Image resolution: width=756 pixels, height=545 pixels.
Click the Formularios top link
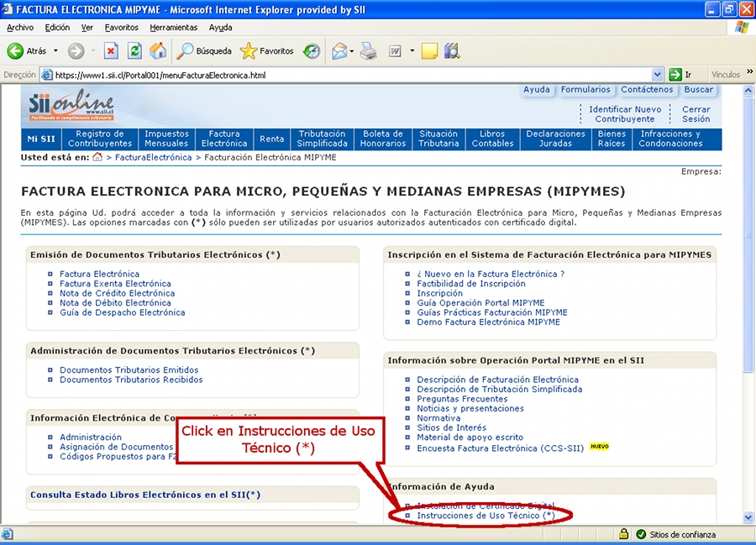pyautogui.click(x=585, y=90)
